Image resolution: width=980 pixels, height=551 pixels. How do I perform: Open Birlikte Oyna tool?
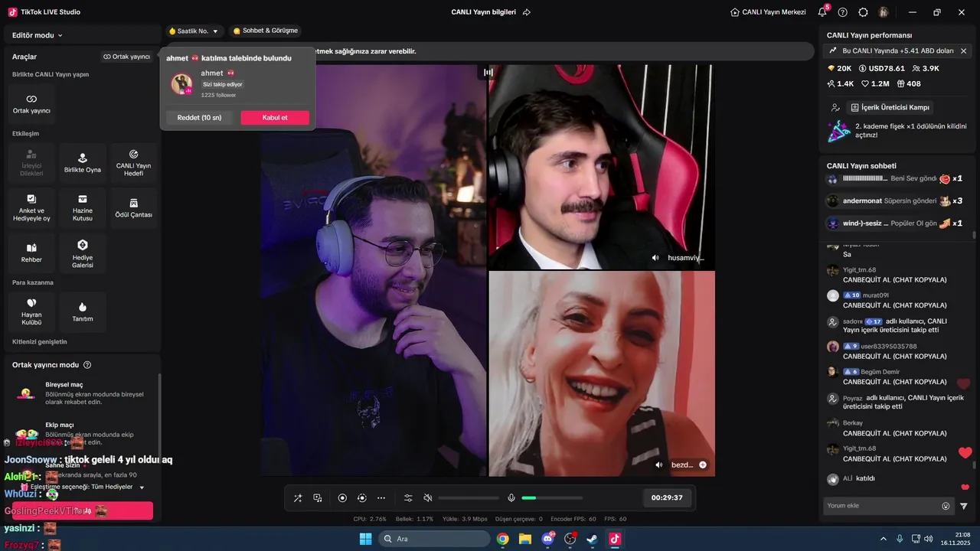coord(83,162)
